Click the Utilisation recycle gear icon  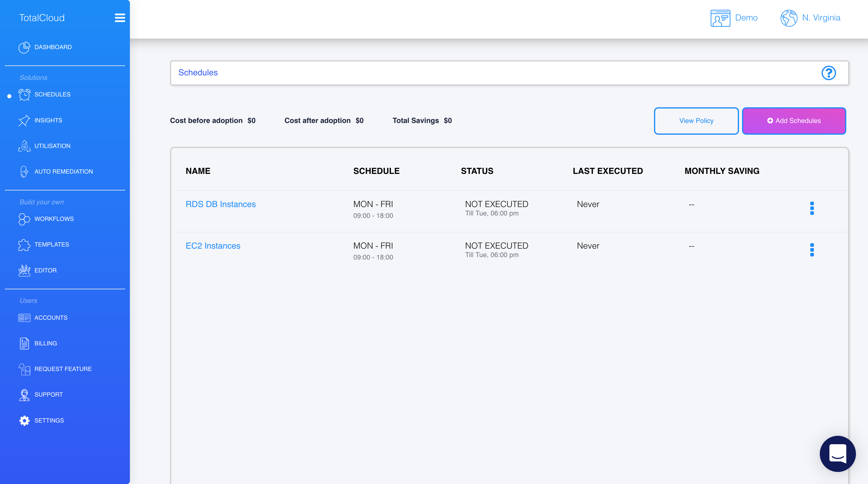(24, 146)
